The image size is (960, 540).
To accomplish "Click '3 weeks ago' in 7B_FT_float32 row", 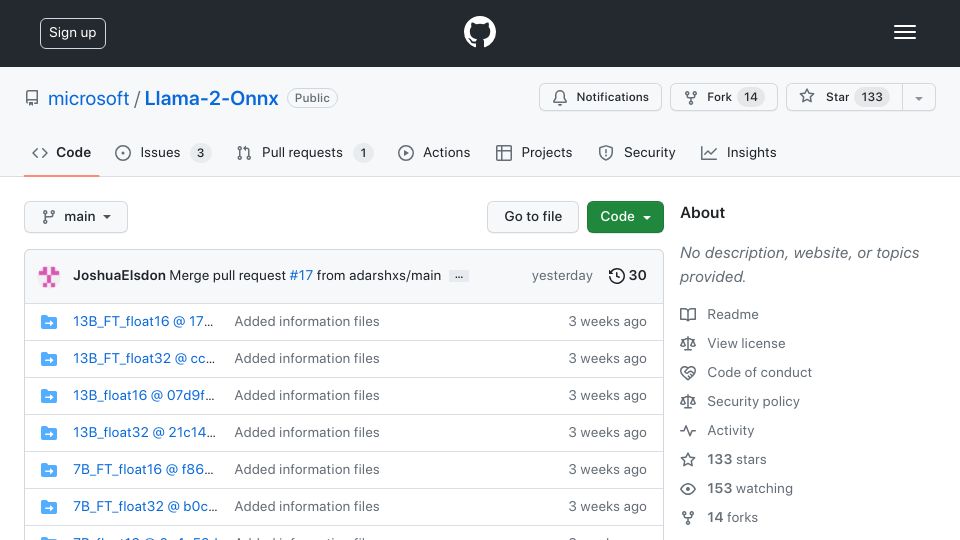I will pos(607,506).
